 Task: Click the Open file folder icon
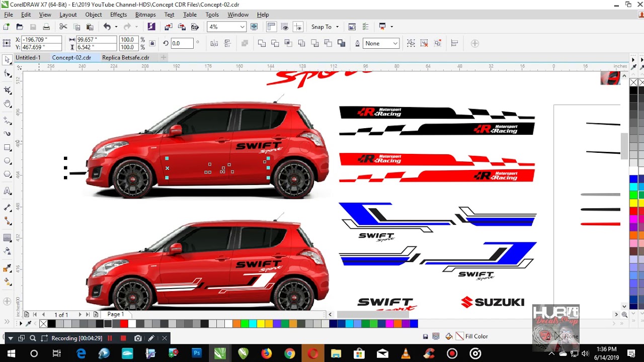point(20,27)
